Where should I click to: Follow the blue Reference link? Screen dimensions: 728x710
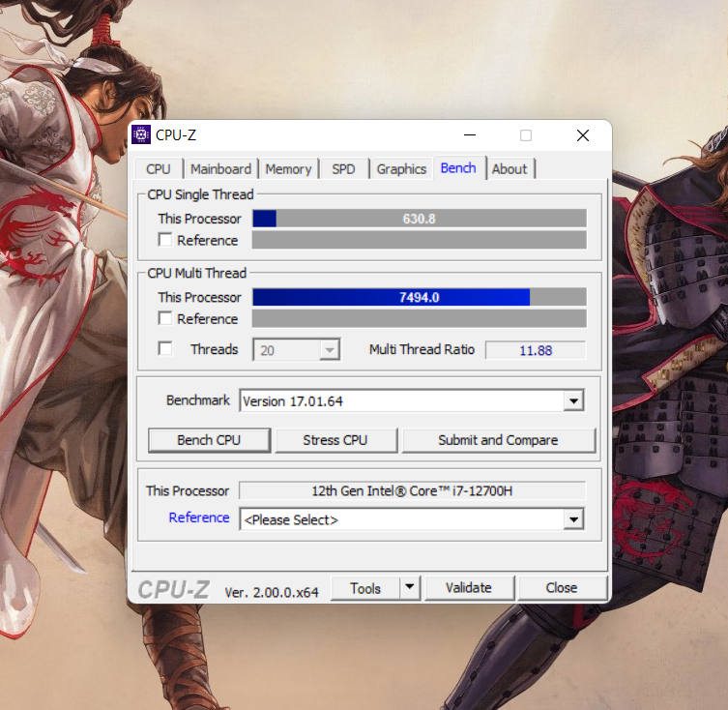199,518
